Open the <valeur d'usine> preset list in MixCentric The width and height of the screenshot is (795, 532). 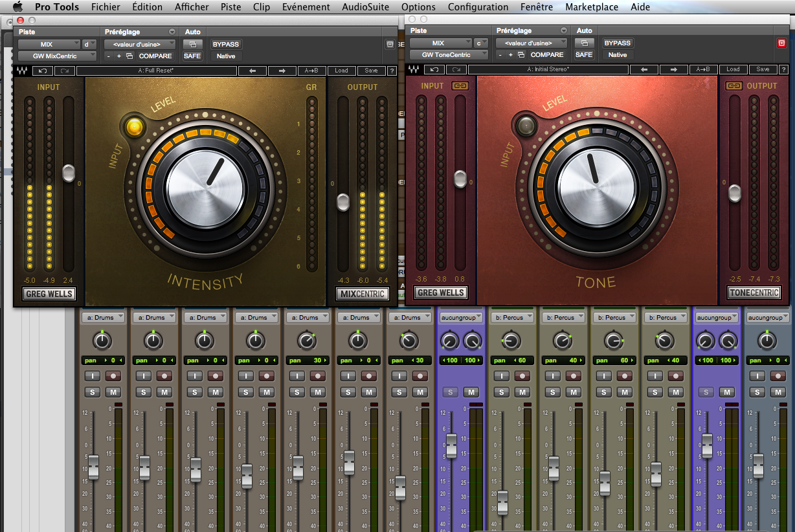pyautogui.click(x=140, y=44)
